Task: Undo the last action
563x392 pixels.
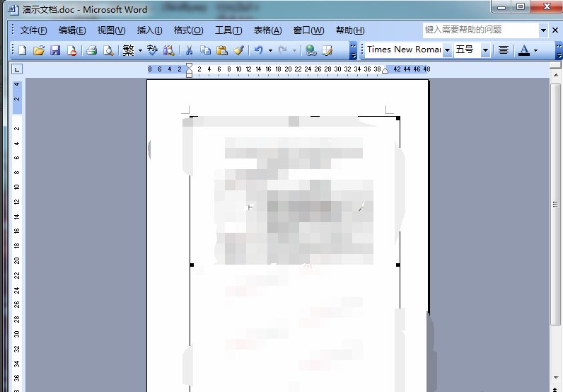Action: (x=259, y=50)
